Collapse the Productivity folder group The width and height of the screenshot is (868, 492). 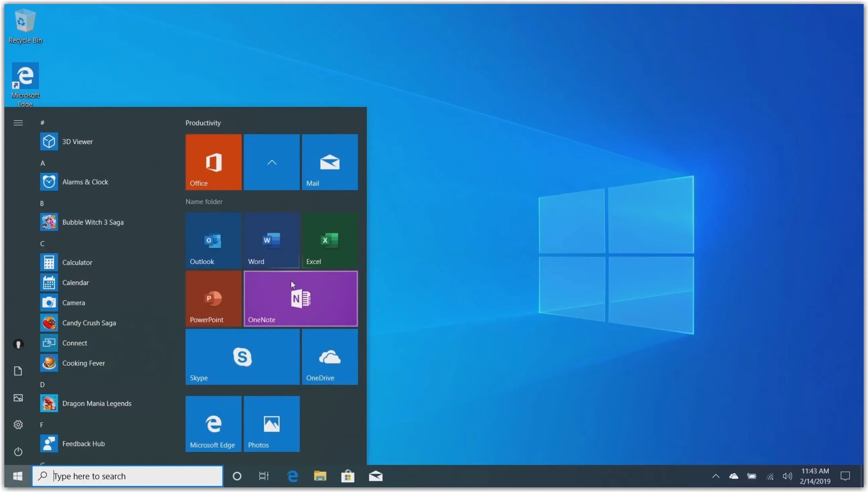tap(271, 162)
